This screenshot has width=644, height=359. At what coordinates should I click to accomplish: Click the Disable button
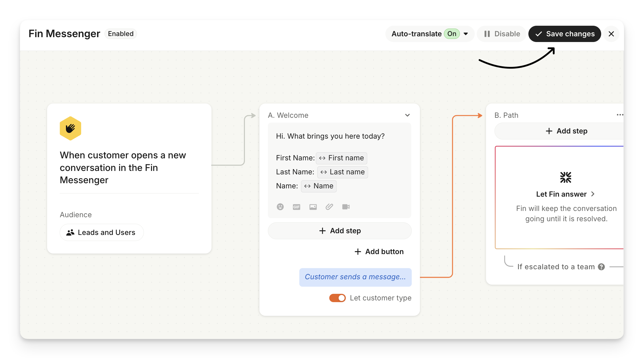pyautogui.click(x=502, y=34)
